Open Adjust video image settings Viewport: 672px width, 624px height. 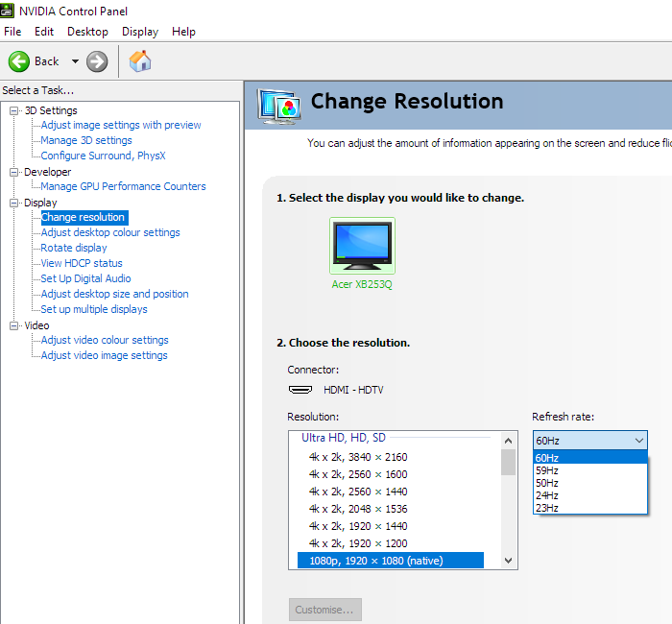click(x=104, y=355)
